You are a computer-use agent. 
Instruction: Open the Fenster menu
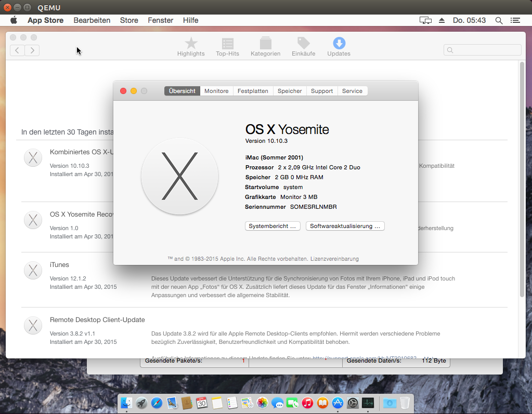pos(161,20)
